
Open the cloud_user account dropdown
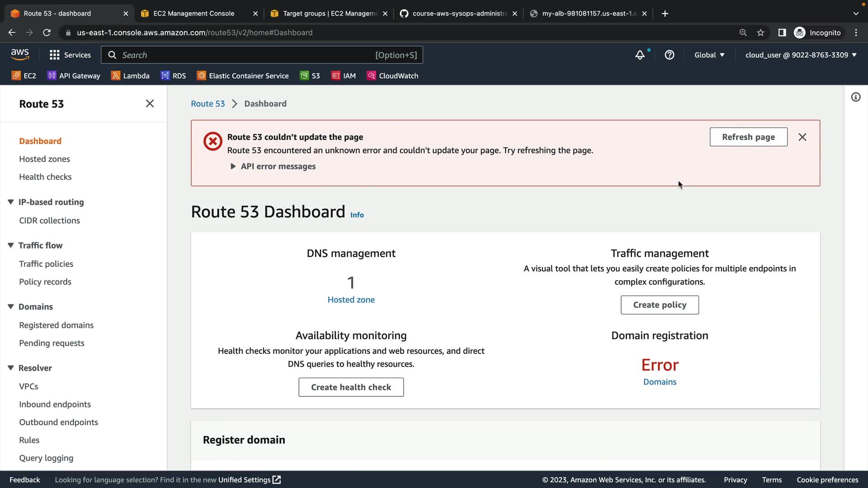[x=801, y=55]
